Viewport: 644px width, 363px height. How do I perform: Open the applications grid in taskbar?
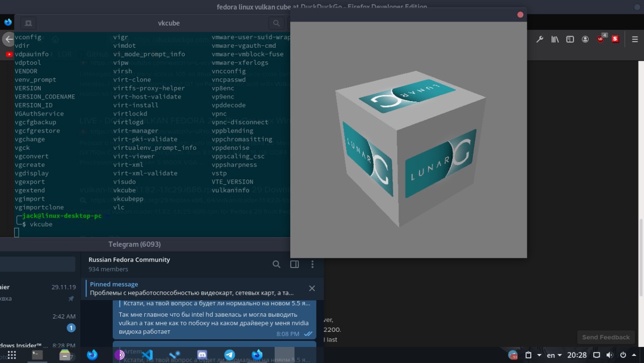point(12,355)
